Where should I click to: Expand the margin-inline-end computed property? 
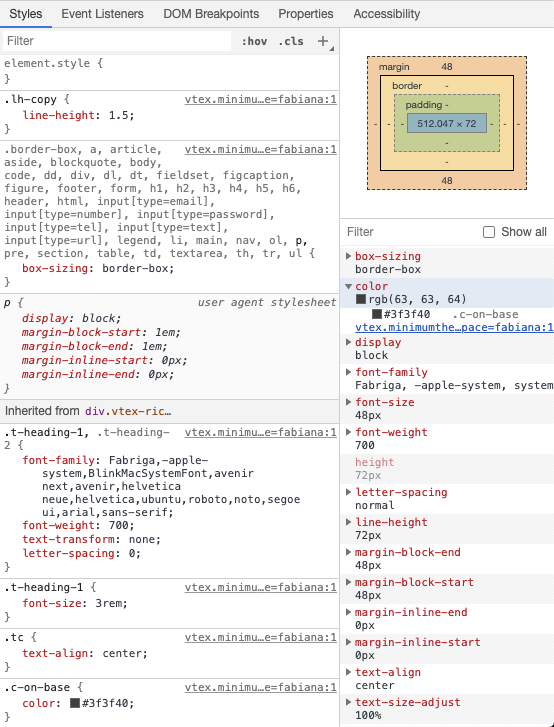click(x=349, y=612)
